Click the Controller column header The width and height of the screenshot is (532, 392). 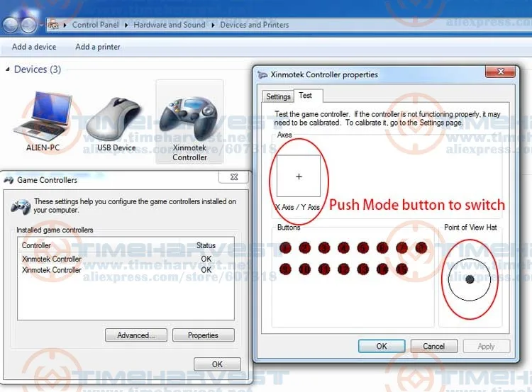pyautogui.click(x=36, y=245)
